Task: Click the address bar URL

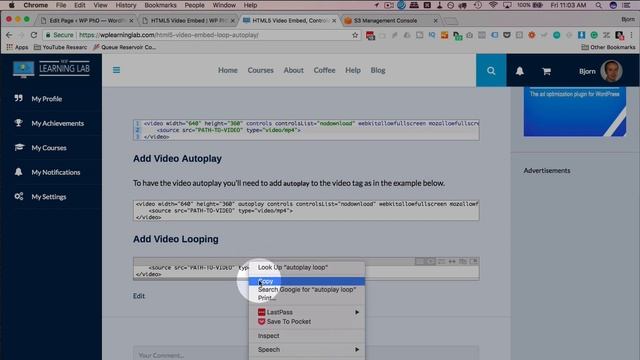Action: [x=169, y=35]
